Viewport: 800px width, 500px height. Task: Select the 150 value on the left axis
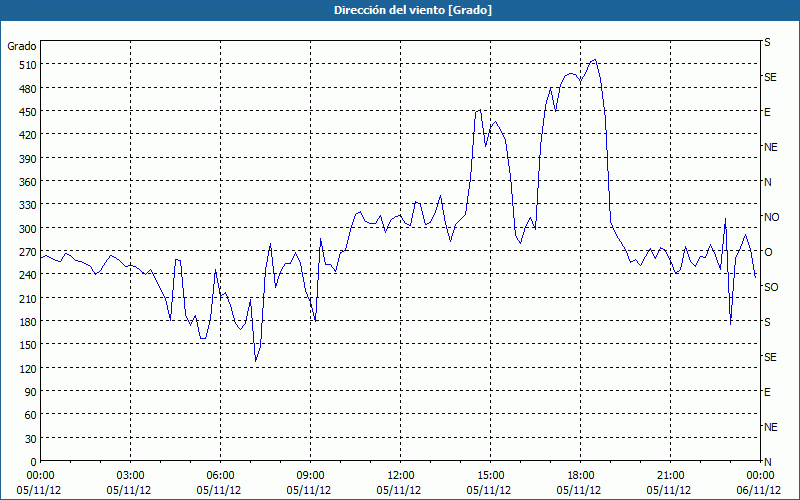pyautogui.click(x=28, y=345)
